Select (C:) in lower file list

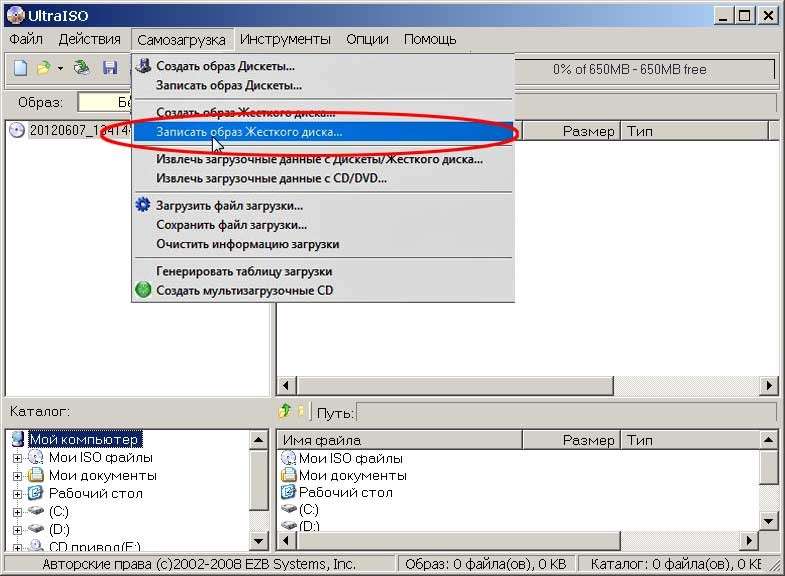pyautogui.click(x=308, y=509)
